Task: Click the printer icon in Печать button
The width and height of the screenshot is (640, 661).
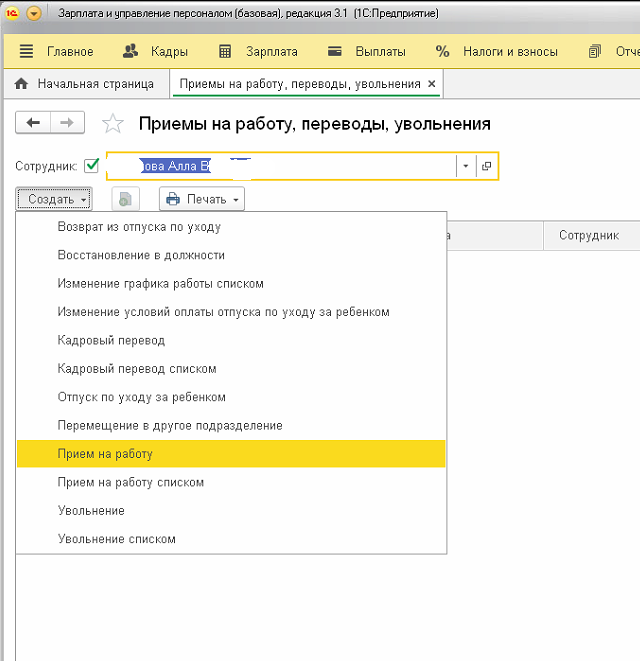Action: (x=173, y=199)
